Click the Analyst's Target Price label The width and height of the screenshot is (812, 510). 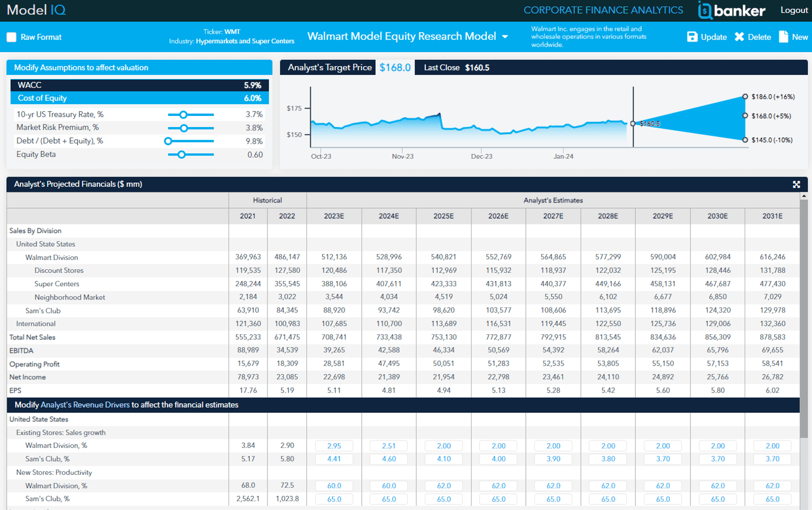pos(330,67)
